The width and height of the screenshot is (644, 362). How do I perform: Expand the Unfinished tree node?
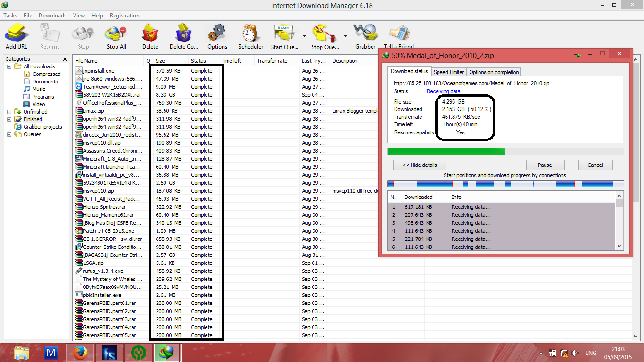(x=9, y=112)
